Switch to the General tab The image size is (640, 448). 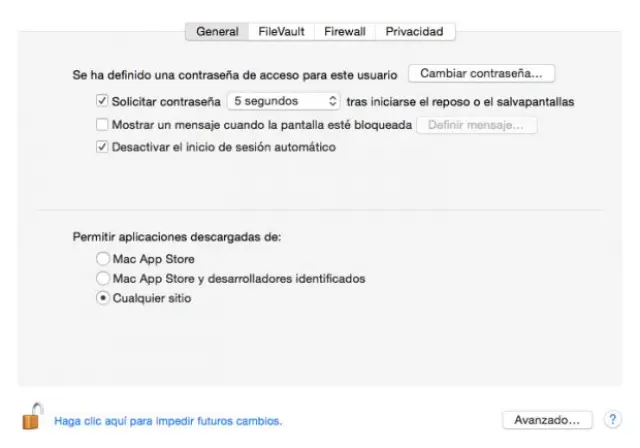click(x=217, y=31)
